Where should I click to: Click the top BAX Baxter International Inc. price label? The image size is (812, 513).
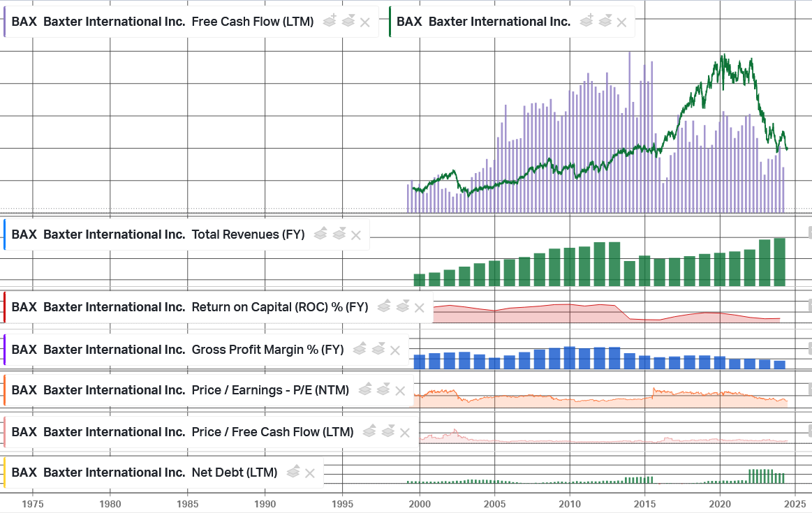coord(484,22)
